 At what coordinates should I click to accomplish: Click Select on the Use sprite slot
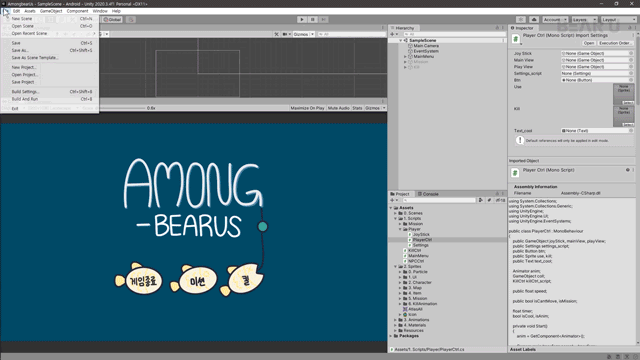(628, 102)
